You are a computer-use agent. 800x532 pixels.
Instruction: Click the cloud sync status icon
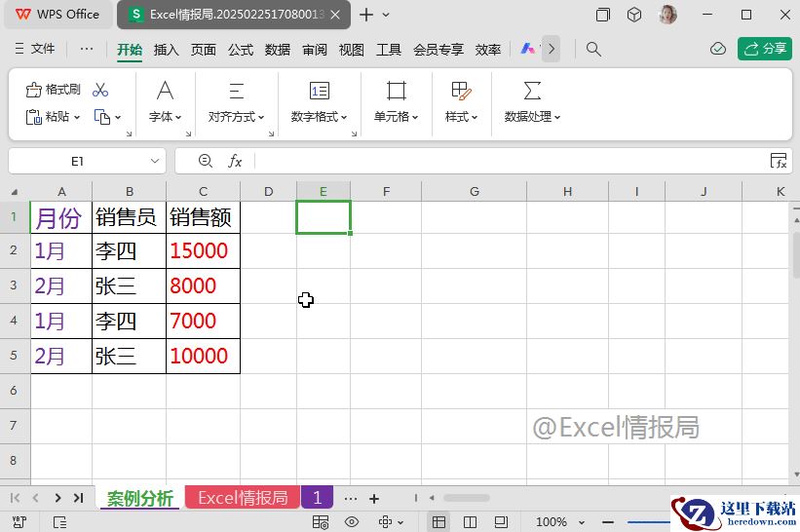click(718, 49)
